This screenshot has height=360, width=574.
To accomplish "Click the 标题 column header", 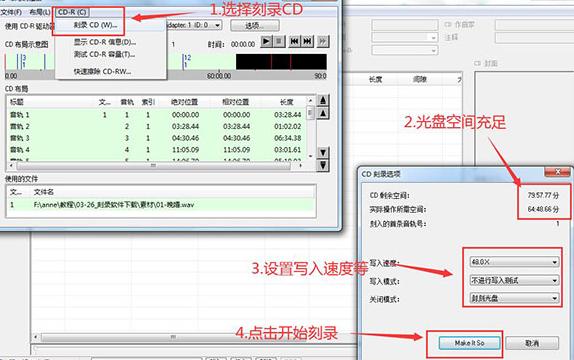I will (17, 102).
